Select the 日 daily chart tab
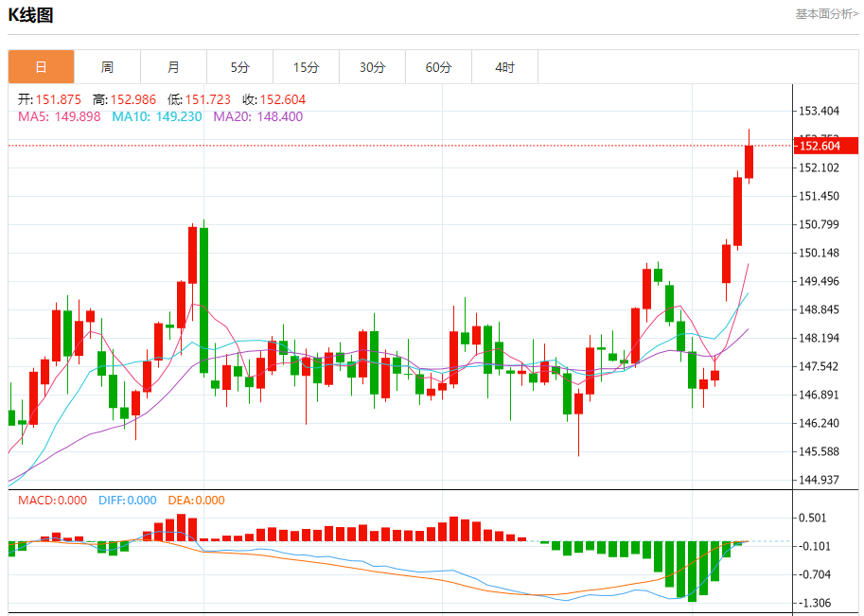 click(x=42, y=67)
